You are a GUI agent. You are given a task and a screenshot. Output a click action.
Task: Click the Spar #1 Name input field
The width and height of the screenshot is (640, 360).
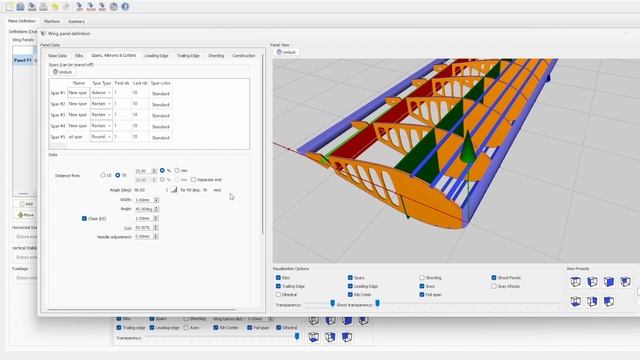pyautogui.click(x=78, y=93)
